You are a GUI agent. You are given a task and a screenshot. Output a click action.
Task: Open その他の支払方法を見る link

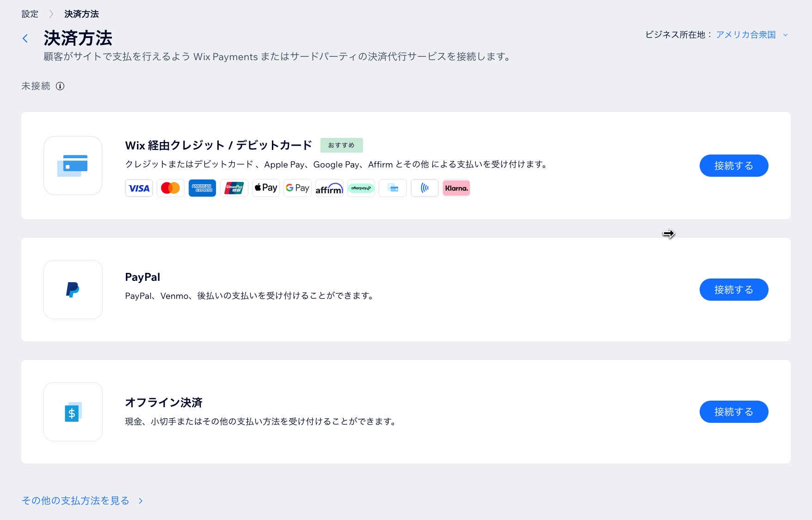(x=75, y=501)
